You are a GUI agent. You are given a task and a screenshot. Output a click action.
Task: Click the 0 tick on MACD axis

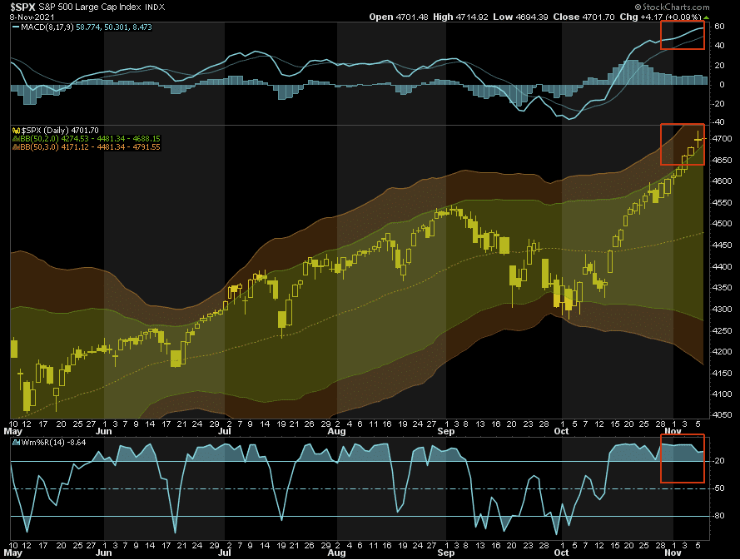(x=722, y=85)
